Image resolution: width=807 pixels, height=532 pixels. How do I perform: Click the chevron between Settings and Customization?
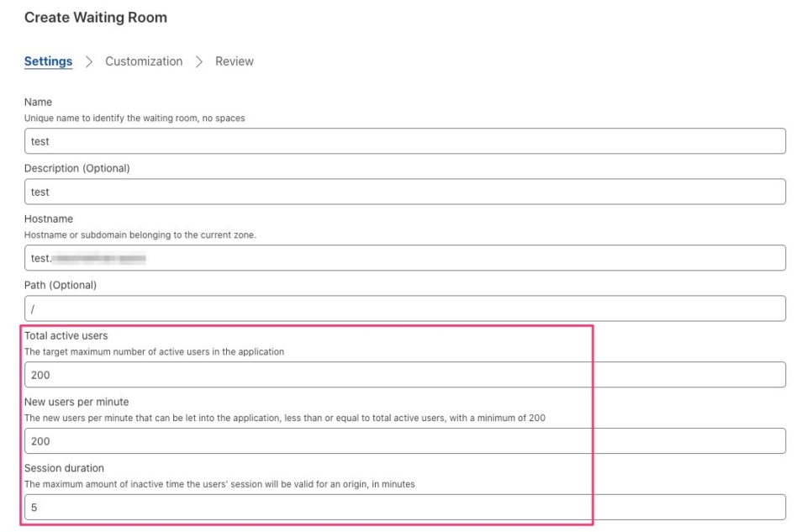[91, 61]
